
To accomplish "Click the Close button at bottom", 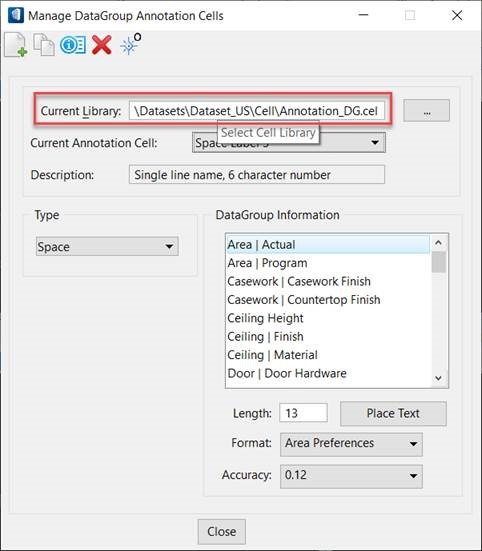I will click(222, 531).
